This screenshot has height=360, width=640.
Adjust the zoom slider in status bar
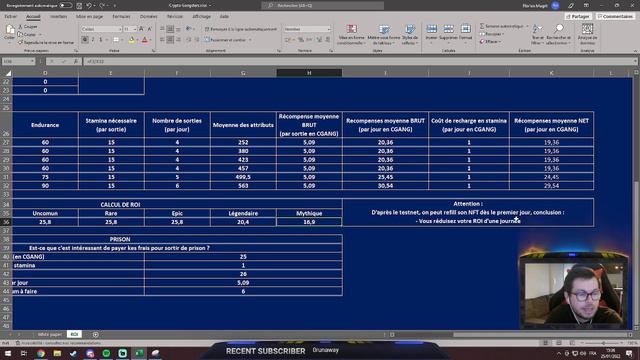(x=603, y=343)
